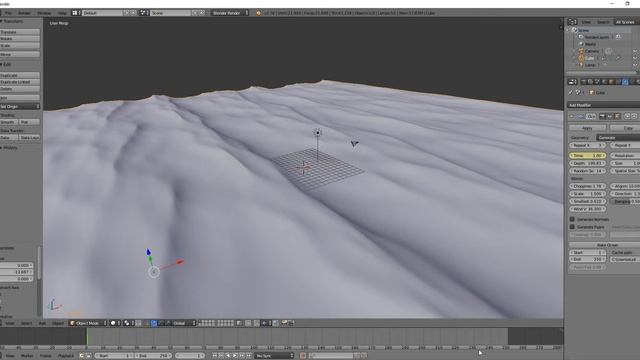Image resolution: width=640 pixels, height=360 pixels.
Task: Select the Lamp item in outliner
Action: [x=590, y=65]
